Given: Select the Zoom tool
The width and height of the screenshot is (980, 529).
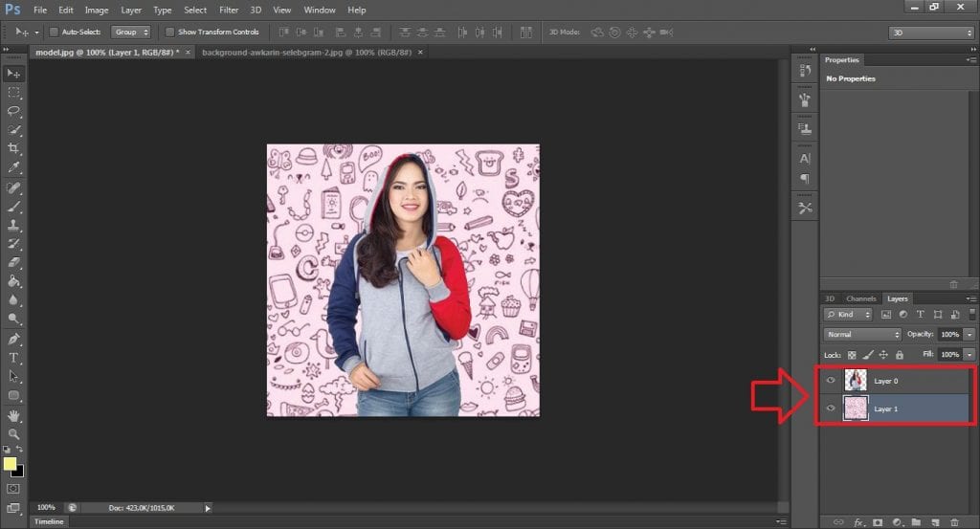Looking at the screenshot, I should click(13, 433).
